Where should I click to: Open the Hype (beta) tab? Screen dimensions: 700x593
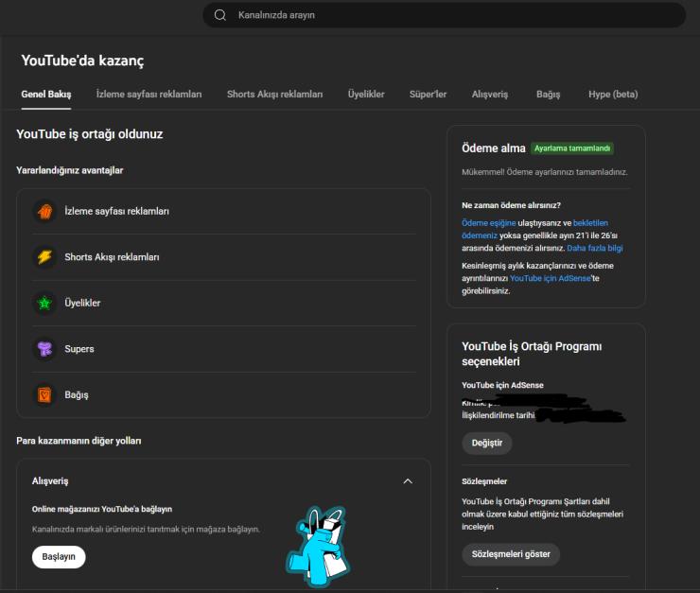(x=613, y=95)
